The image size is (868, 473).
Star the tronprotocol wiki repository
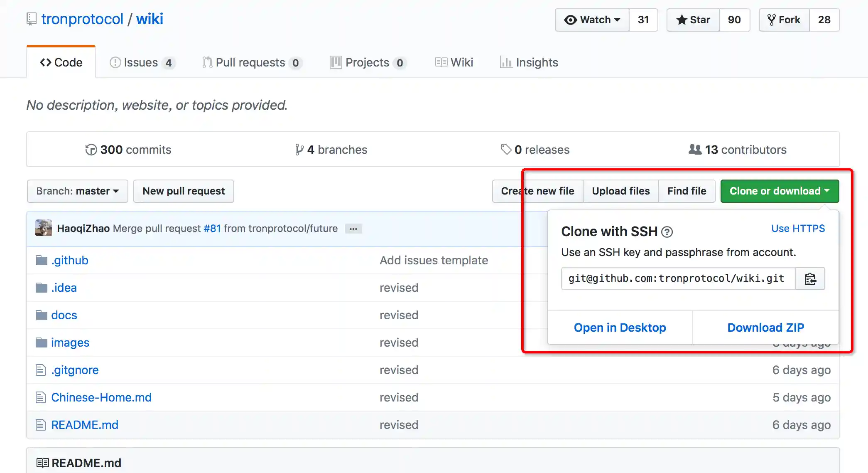point(693,20)
